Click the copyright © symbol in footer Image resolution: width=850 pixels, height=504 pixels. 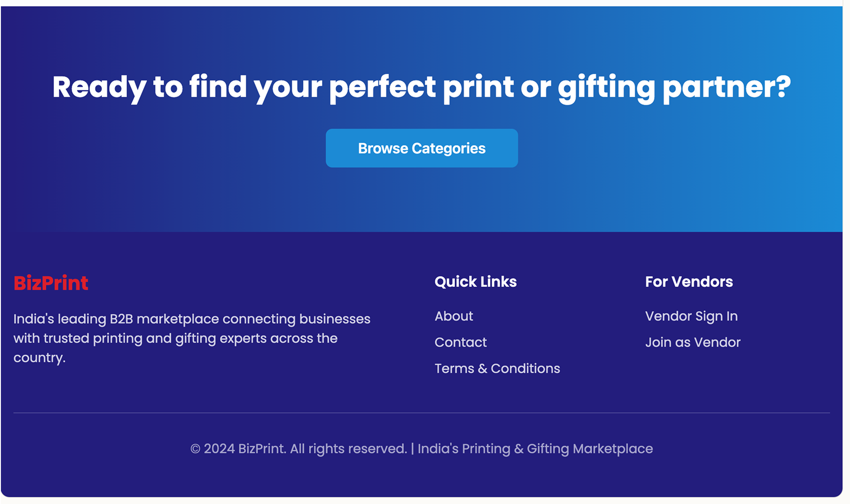(x=195, y=449)
